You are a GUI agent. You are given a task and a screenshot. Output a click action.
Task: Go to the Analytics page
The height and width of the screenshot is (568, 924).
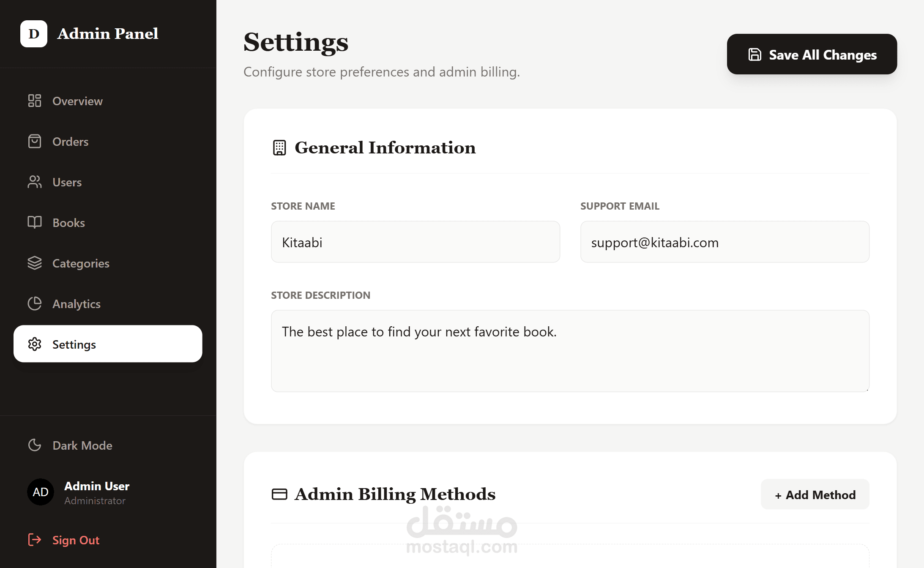(77, 304)
